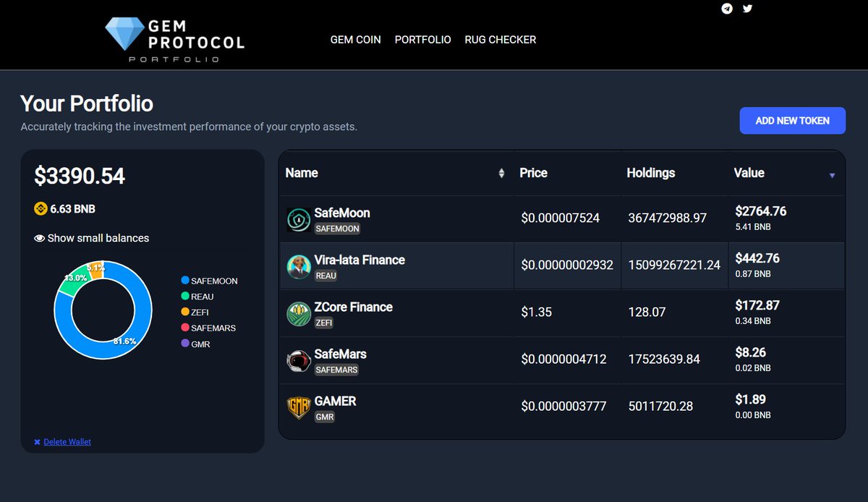This screenshot has height=502, width=868.
Task: Click holdings 15099267221.24
Action: [674, 265]
